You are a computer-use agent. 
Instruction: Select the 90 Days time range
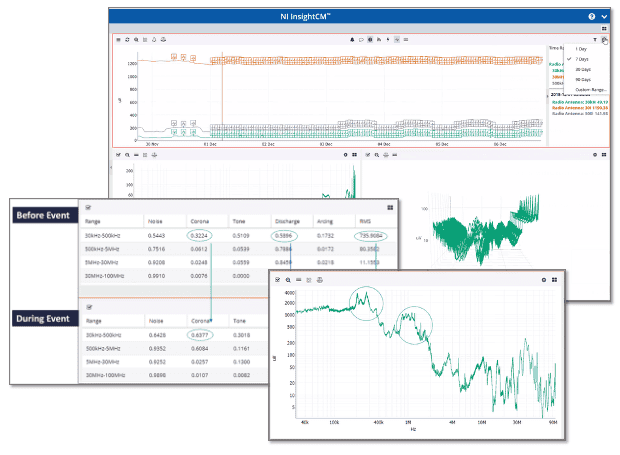coord(583,79)
